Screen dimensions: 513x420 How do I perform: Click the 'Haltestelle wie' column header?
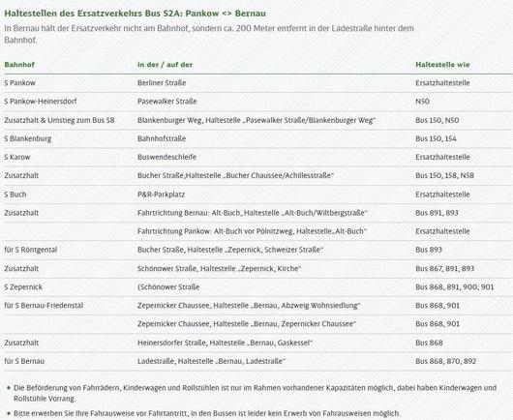[442, 65]
